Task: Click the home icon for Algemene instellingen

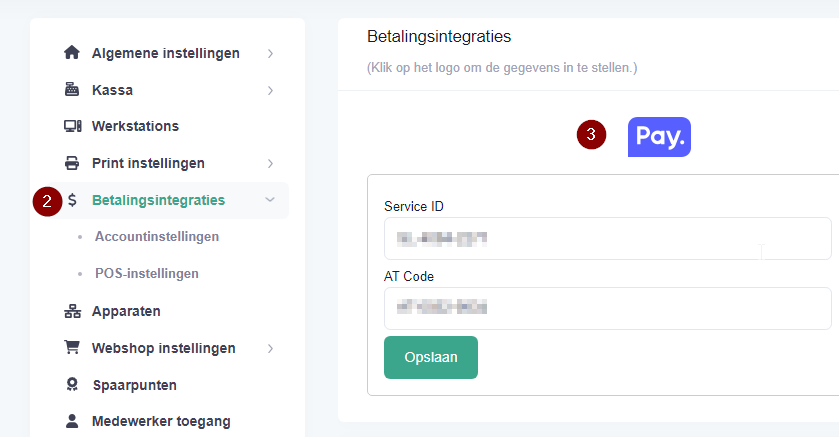Action: (72, 52)
